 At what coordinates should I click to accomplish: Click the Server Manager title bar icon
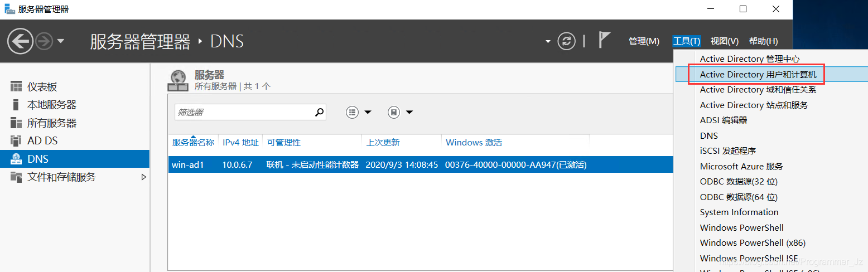pyautogui.click(x=9, y=9)
